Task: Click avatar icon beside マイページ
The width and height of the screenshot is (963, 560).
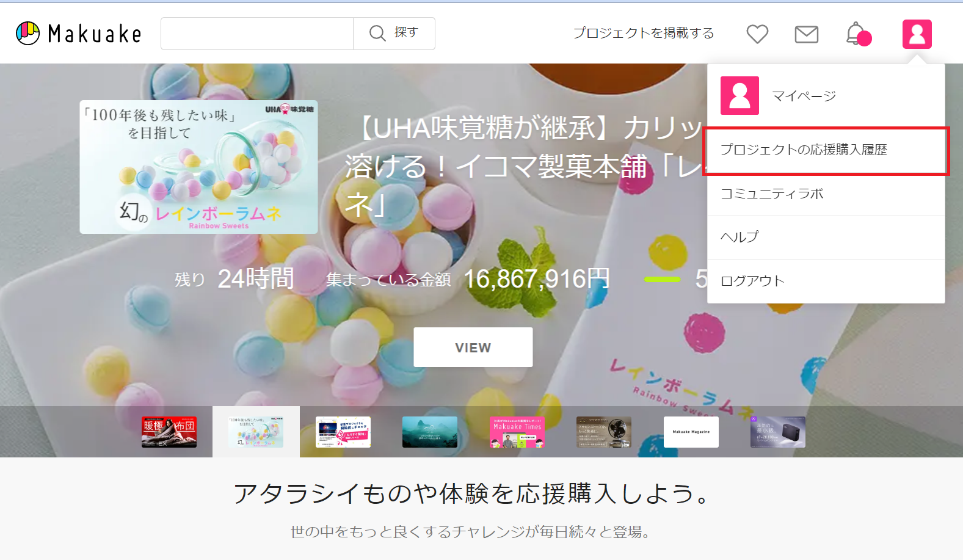Action: point(740,95)
